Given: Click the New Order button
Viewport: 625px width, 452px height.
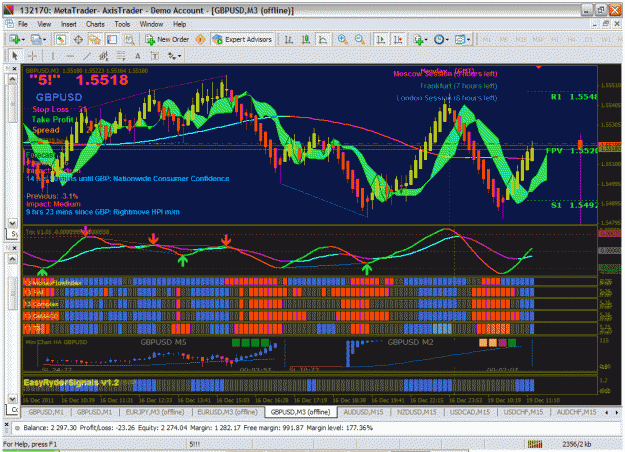Looking at the screenshot, I should click(x=167, y=39).
